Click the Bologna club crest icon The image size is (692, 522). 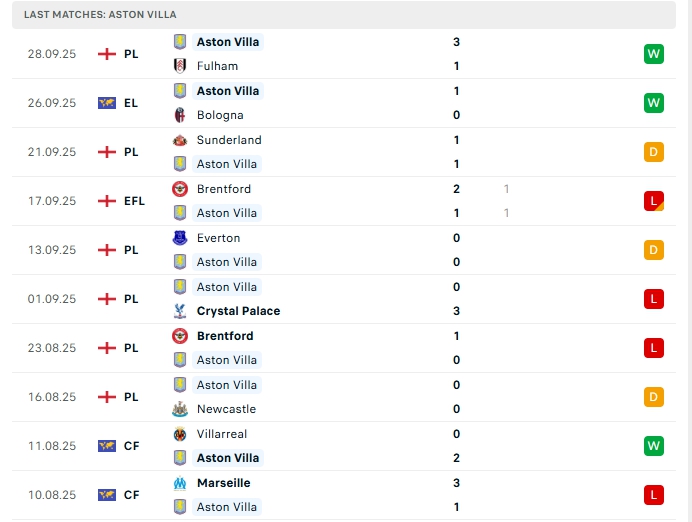180,115
